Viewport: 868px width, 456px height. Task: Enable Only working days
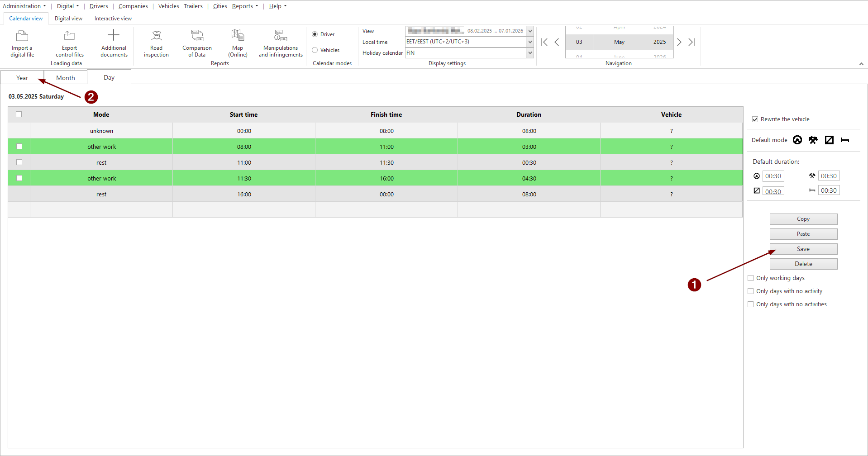pyautogui.click(x=750, y=278)
